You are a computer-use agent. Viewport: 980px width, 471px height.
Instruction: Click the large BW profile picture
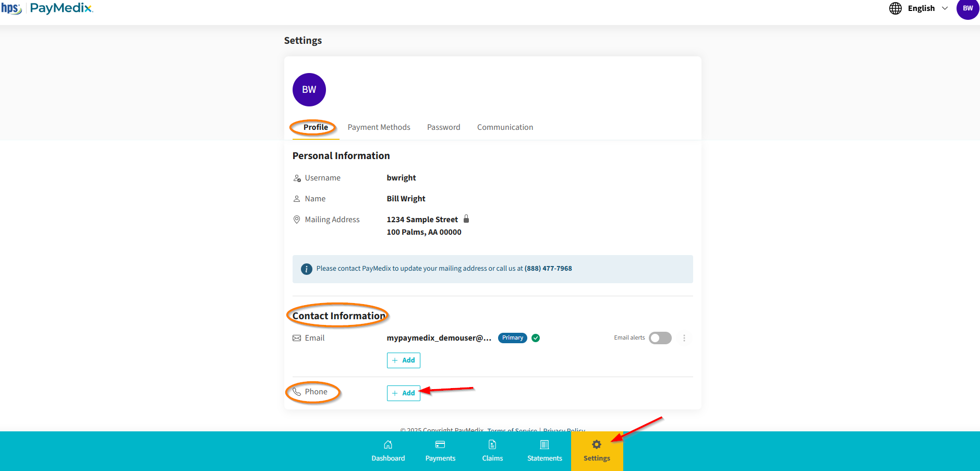[309, 90]
